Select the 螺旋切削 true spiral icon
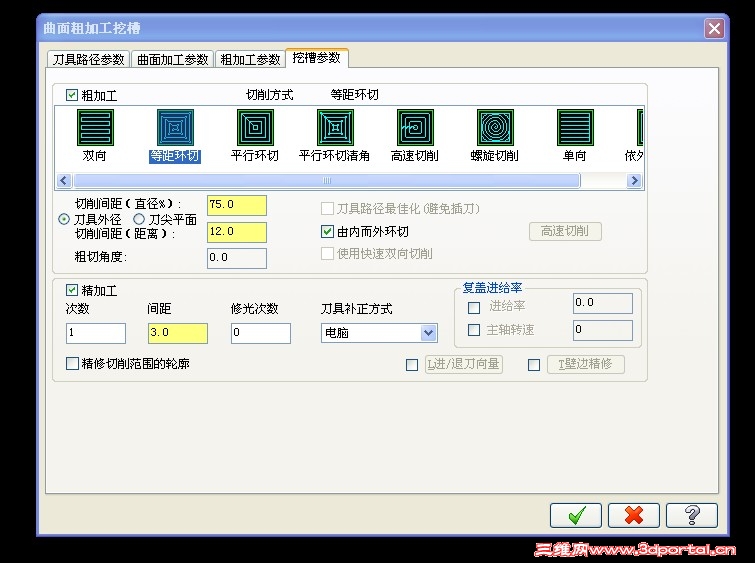The height and width of the screenshot is (563, 755). (495, 128)
